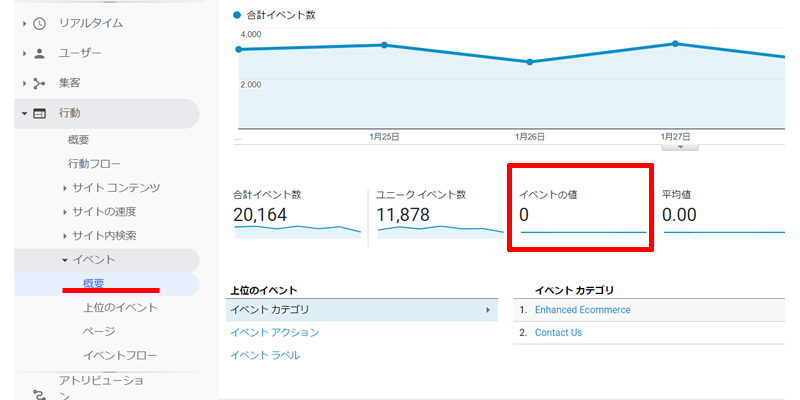
Task: Expand the 集客 section arrow
Action: click(x=24, y=83)
